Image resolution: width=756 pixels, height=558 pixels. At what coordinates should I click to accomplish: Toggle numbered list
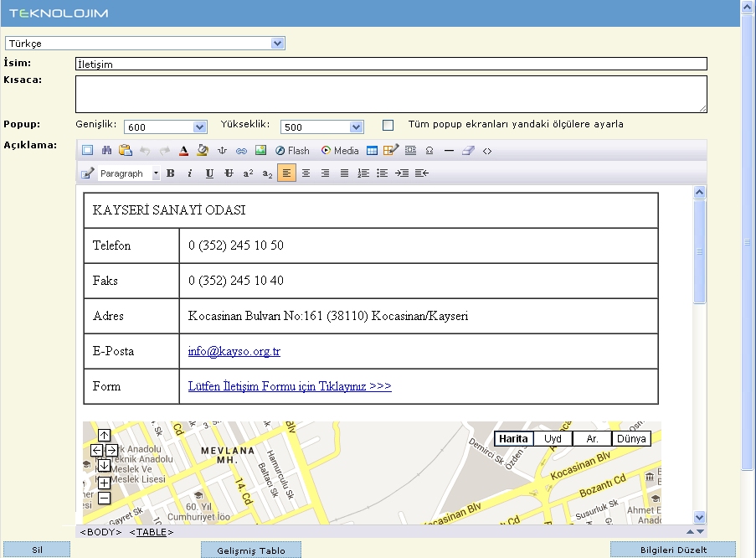click(x=363, y=173)
